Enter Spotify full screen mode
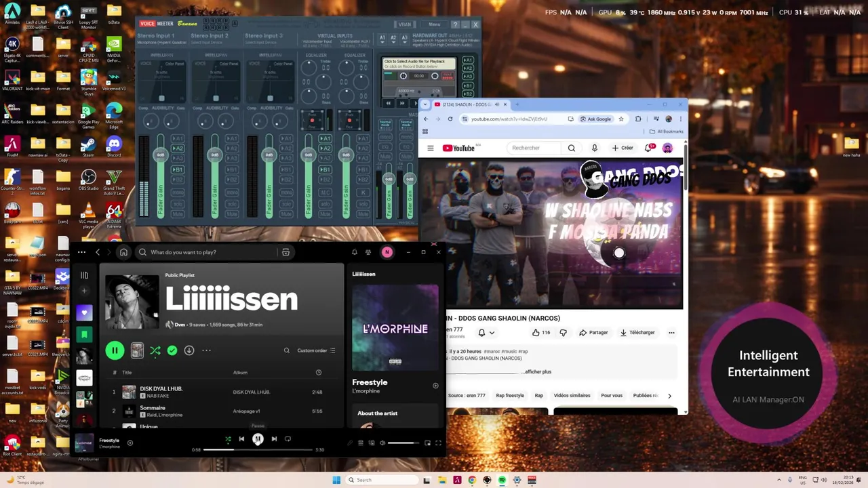Image resolution: width=868 pixels, height=488 pixels. (x=438, y=443)
